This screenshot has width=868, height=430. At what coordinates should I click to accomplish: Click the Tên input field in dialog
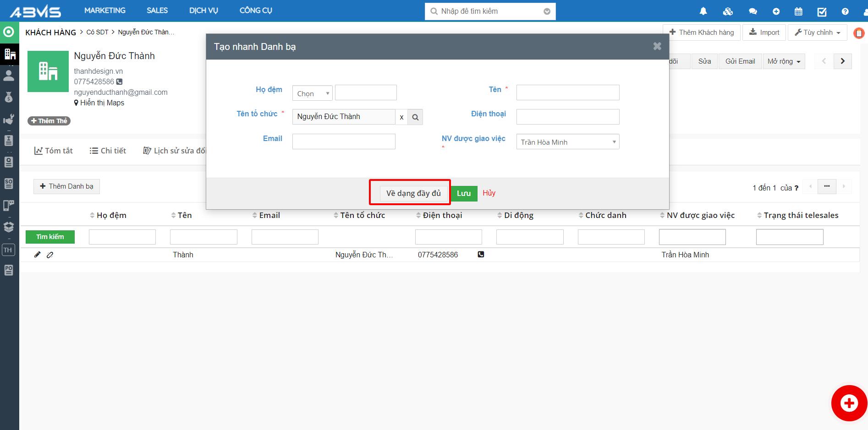coord(567,93)
